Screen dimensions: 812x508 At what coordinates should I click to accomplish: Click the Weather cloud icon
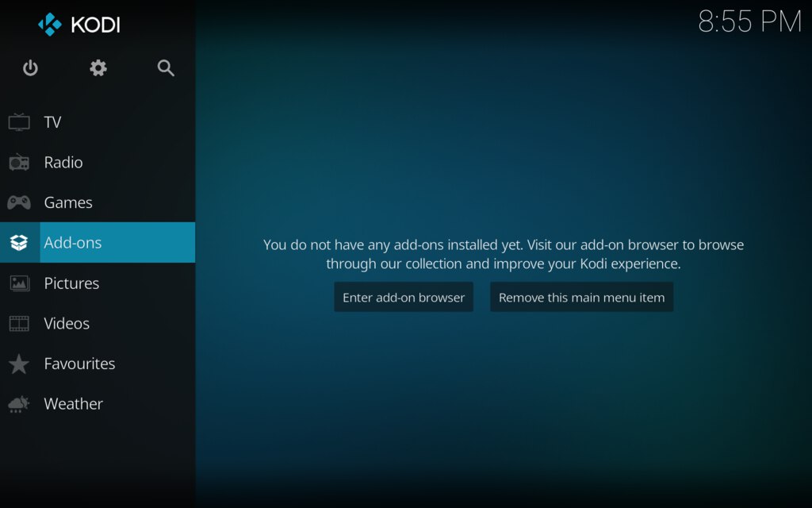[x=19, y=404]
